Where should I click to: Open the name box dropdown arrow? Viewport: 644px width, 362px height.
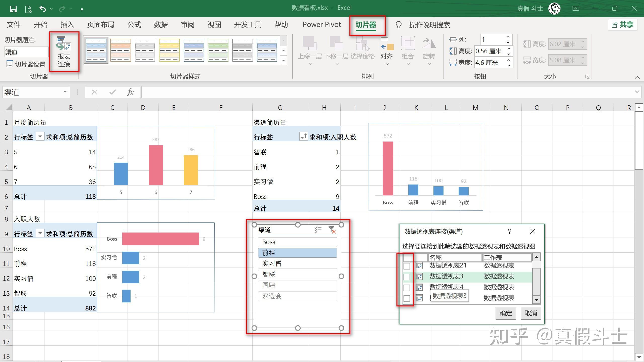(x=65, y=92)
